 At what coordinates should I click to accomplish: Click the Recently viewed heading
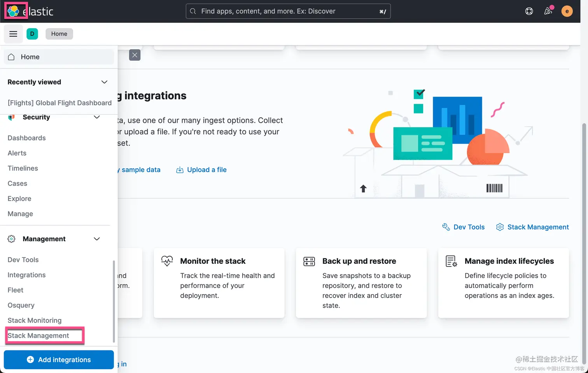[x=34, y=82]
